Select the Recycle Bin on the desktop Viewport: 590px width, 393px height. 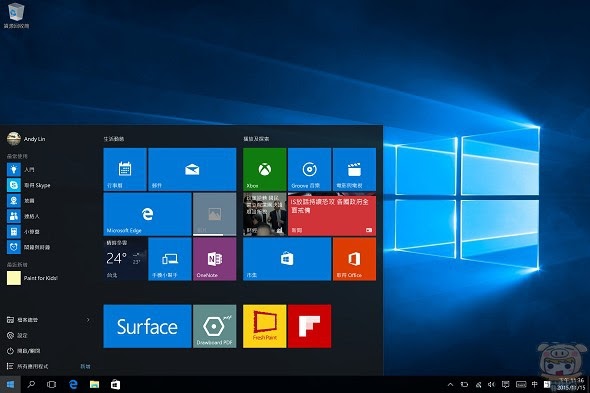click(16, 15)
